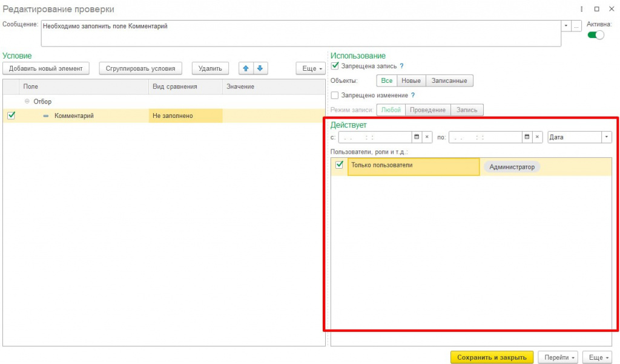Open 'Еще' menu in condition toolbar
Screen dimensions: 620x364
311,68
